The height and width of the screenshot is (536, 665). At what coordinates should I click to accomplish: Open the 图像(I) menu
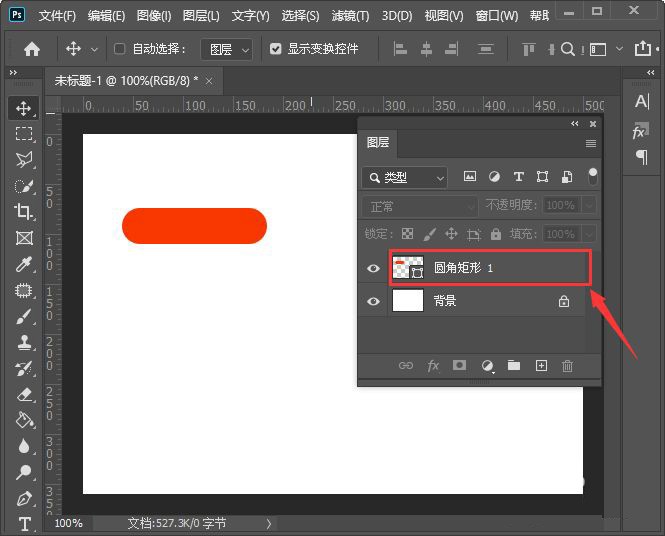[x=154, y=16]
